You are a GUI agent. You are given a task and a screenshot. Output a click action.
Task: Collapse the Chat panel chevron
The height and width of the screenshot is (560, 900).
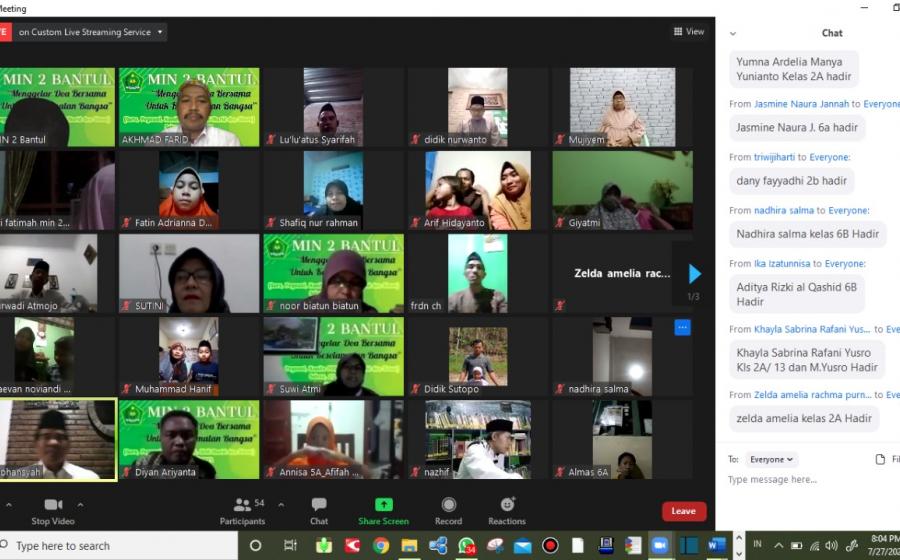733,33
